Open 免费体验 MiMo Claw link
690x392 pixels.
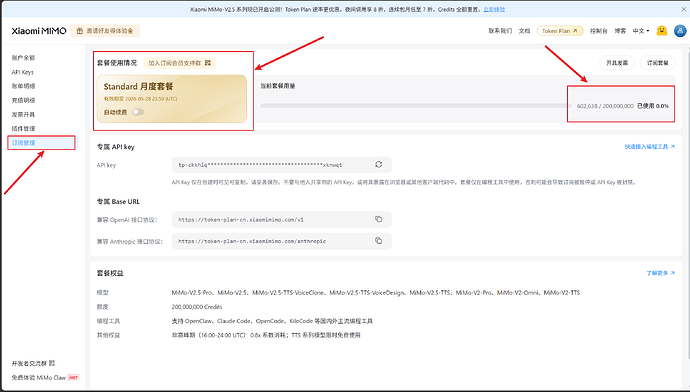tap(45, 377)
